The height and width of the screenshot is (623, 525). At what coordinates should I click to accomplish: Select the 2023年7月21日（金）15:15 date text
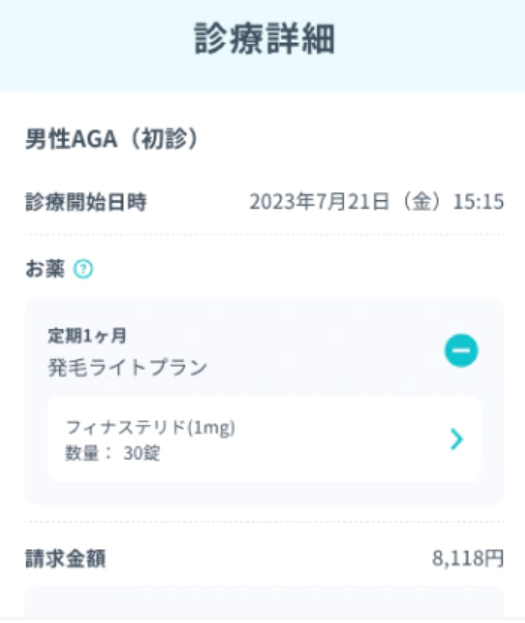click(377, 201)
